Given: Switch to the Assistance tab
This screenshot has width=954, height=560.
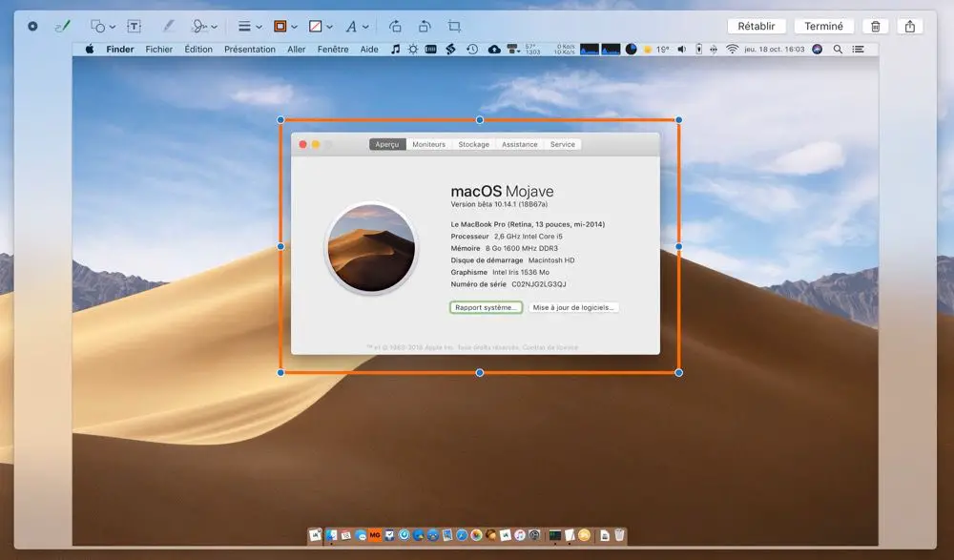Looking at the screenshot, I should click(520, 144).
